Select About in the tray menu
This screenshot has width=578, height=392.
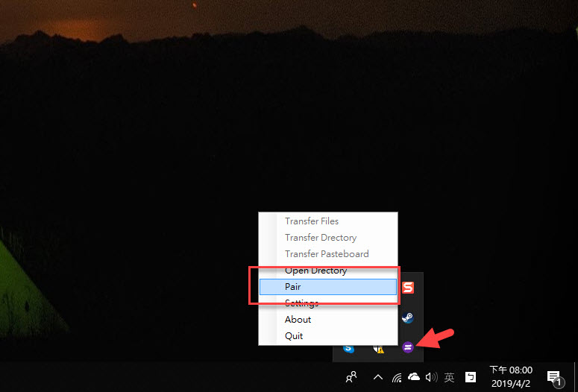point(327,320)
